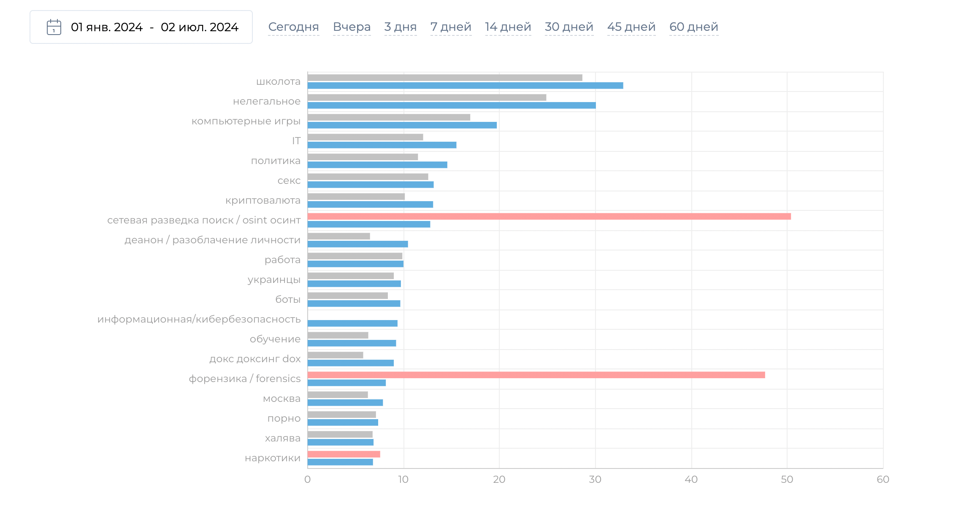Click the blue bar for компьютерные игры
This screenshot has height=506, width=980.
click(x=402, y=125)
